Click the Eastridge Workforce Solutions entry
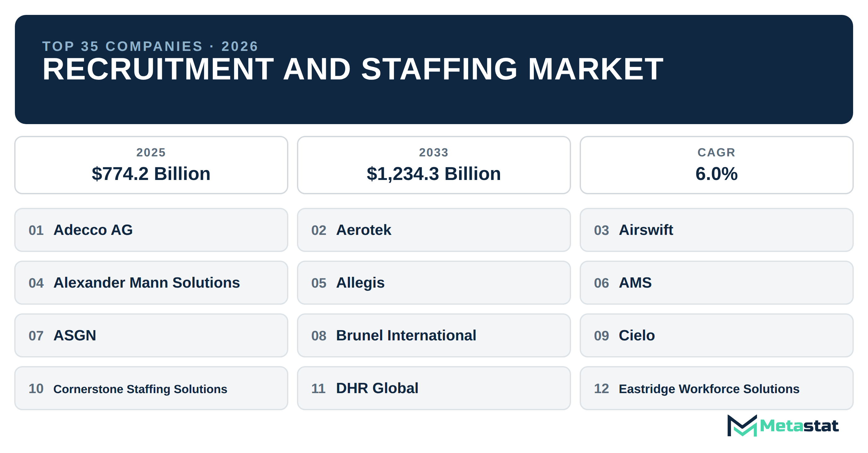This screenshot has width=868, height=453. click(716, 388)
